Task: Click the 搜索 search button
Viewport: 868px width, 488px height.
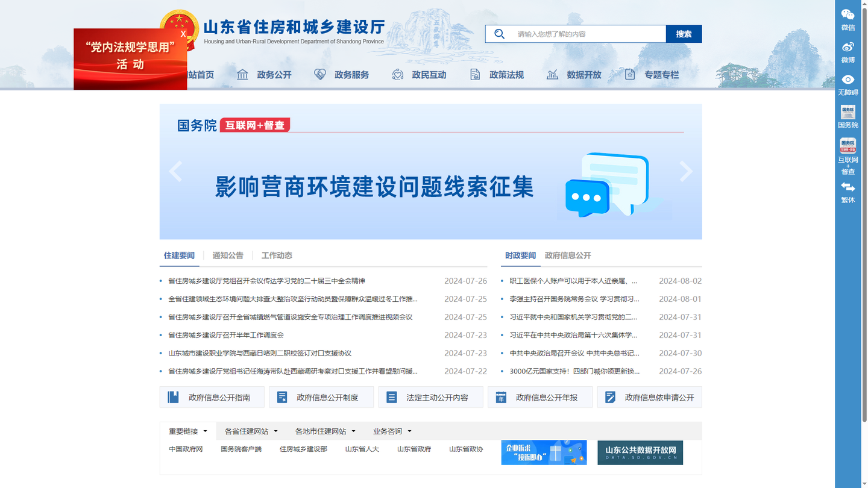Action: coord(684,34)
